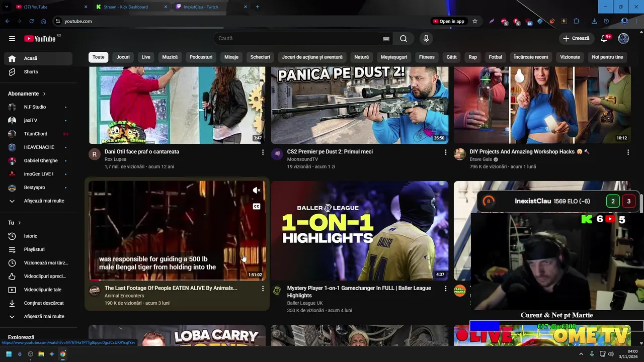Open Vizionează mai târziu list
The width and height of the screenshot is (644, 362).
pos(38,263)
